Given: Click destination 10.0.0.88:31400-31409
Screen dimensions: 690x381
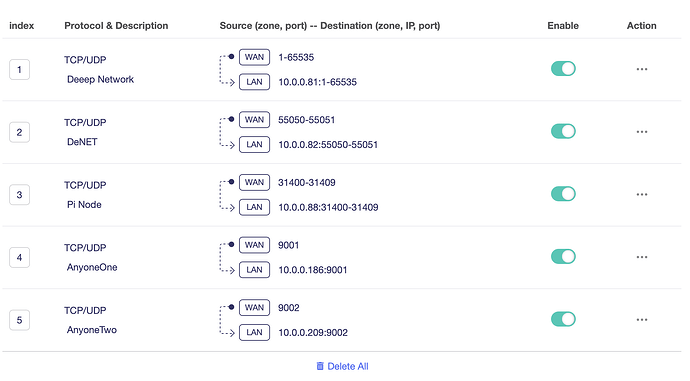Looking at the screenshot, I should pos(328,207).
